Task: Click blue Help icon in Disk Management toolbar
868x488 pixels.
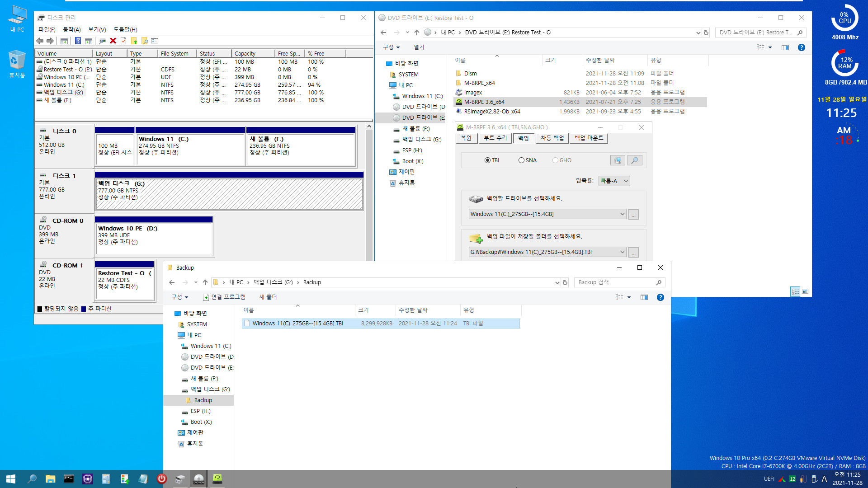Action: point(78,41)
